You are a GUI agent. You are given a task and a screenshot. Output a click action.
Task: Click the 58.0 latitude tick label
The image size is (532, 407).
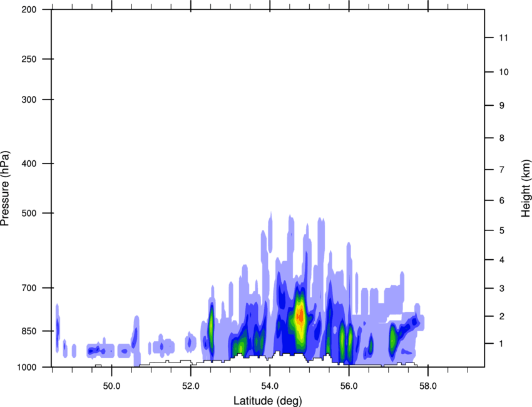pyautogui.click(x=428, y=386)
